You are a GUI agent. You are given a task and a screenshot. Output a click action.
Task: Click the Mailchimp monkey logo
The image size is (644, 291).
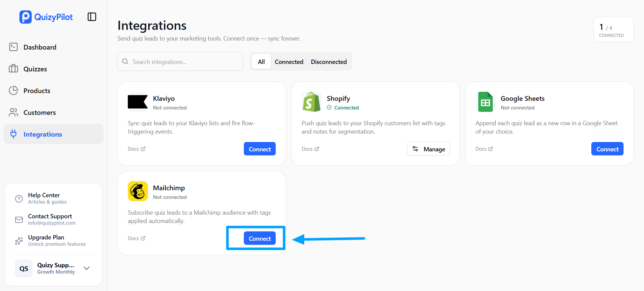pyautogui.click(x=138, y=191)
